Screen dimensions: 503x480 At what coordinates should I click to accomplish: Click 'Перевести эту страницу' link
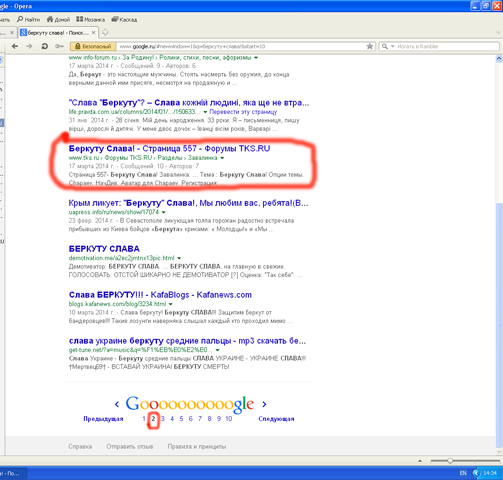pos(243,112)
